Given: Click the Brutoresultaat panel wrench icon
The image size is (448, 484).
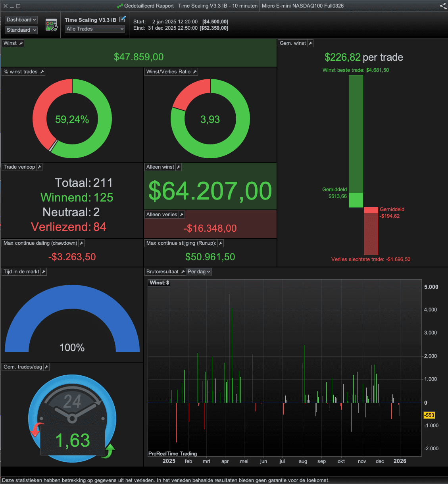Looking at the screenshot, I should coord(183,272).
